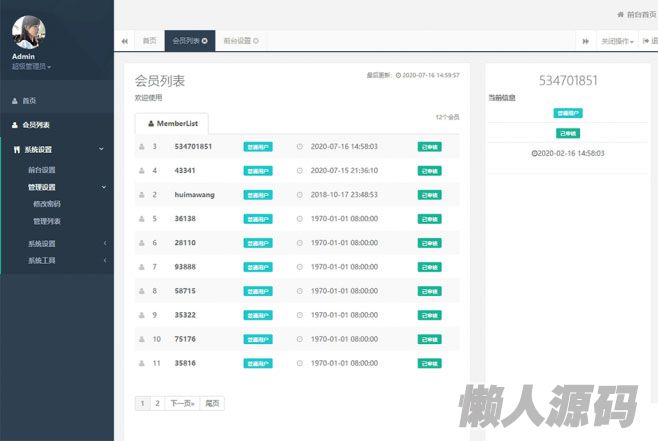Open the 超级管理员 user dropdown

pyautogui.click(x=31, y=67)
